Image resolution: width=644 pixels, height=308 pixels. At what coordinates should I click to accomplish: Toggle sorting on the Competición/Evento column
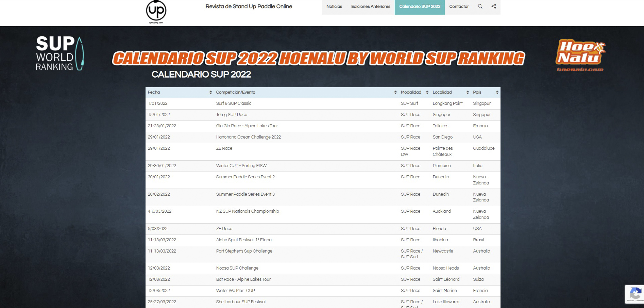coord(395,92)
